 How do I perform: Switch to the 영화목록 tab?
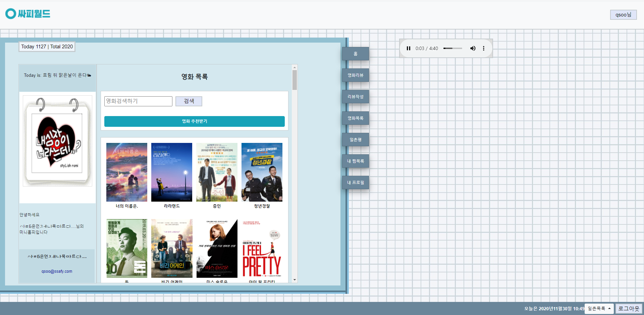coord(356,118)
